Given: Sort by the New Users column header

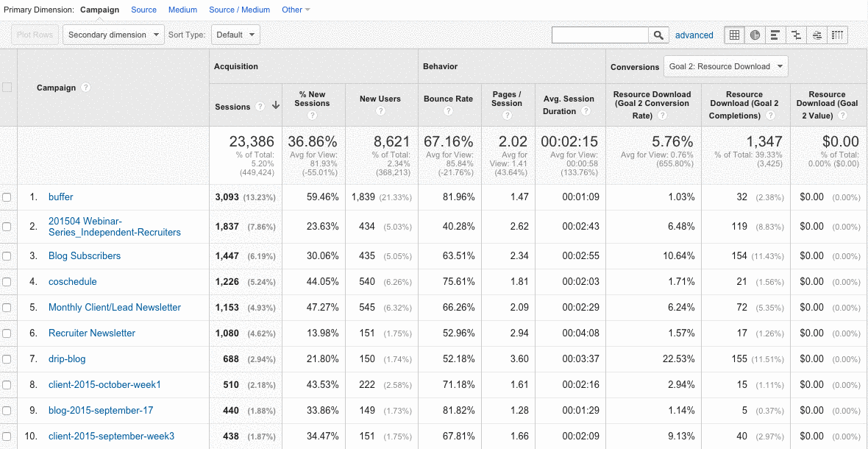Looking at the screenshot, I should (x=380, y=99).
